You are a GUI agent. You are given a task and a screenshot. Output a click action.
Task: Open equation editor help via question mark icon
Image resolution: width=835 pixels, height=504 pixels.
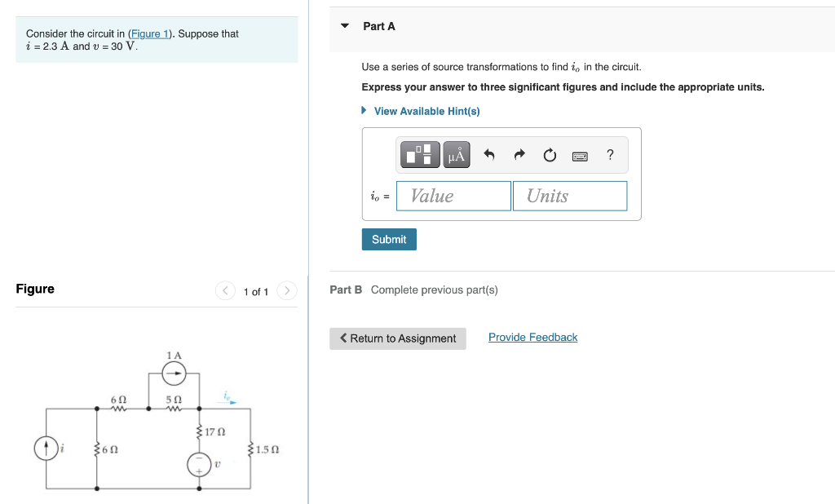click(609, 154)
